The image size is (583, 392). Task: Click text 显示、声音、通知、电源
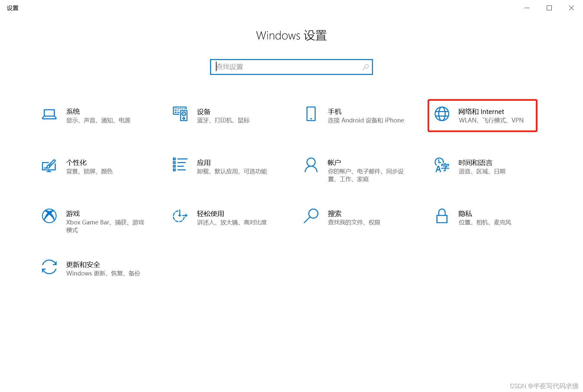click(x=98, y=120)
